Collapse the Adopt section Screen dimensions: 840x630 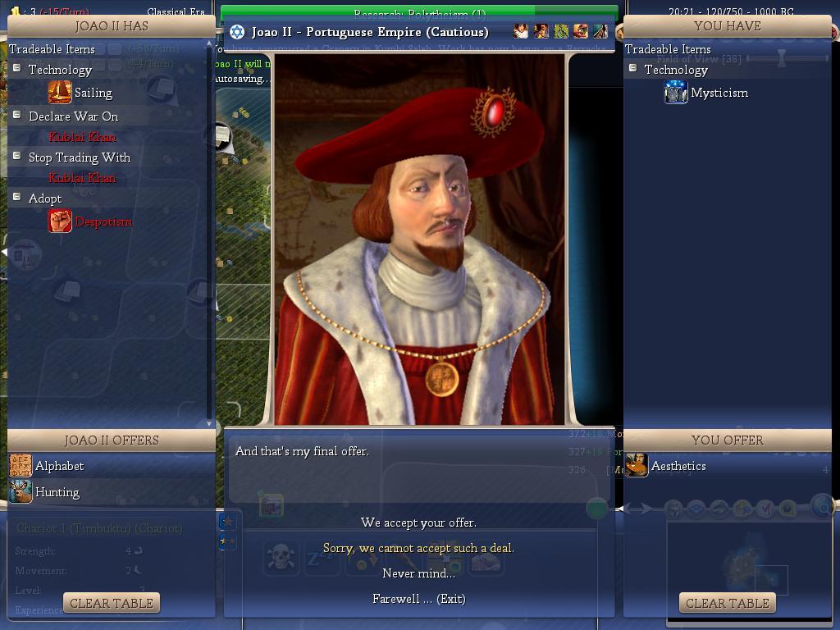[17, 197]
